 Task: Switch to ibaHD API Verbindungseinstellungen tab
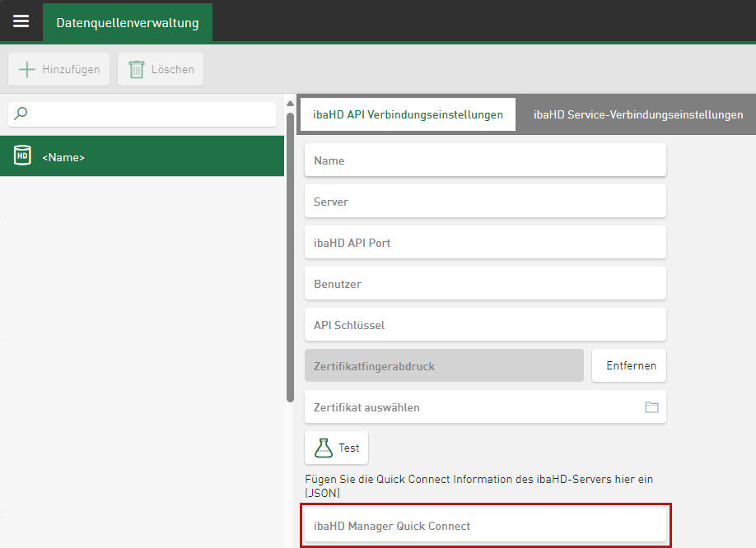408,115
